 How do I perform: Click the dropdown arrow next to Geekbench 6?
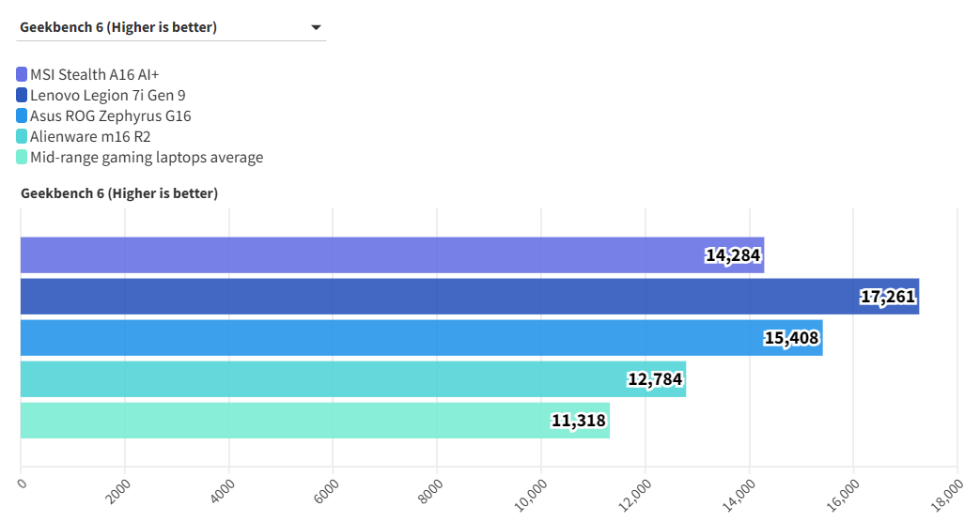(316, 27)
